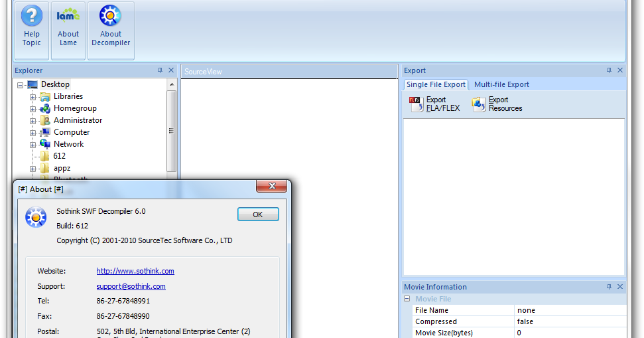Image resolution: width=644 pixels, height=338 pixels.
Task: Select the 612 label in Explorer
Action: [x=60, y=156]
